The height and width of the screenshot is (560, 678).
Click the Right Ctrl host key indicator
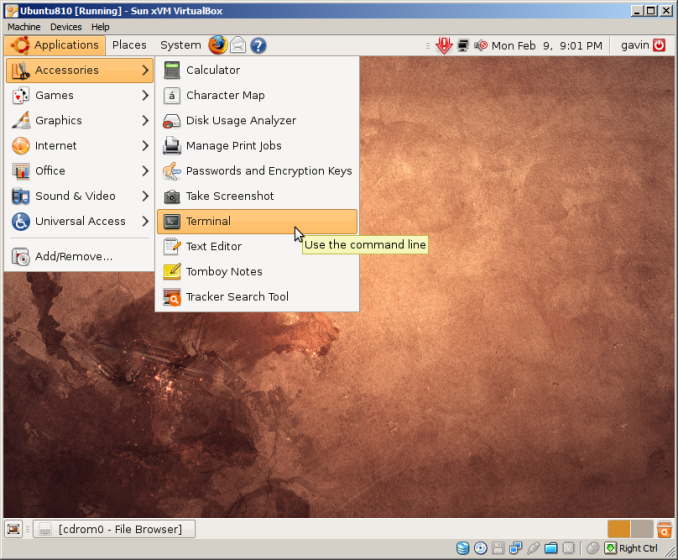click(x=638, y=548)
